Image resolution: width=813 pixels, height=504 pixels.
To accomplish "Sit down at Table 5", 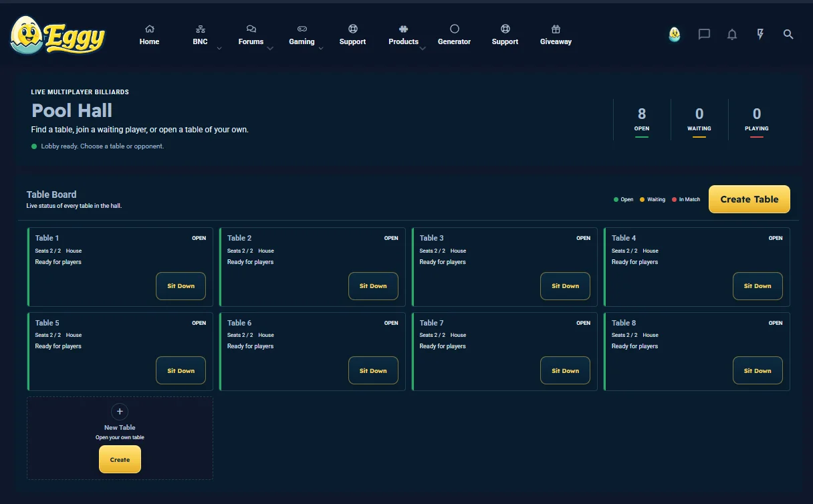I will (181, 371).
